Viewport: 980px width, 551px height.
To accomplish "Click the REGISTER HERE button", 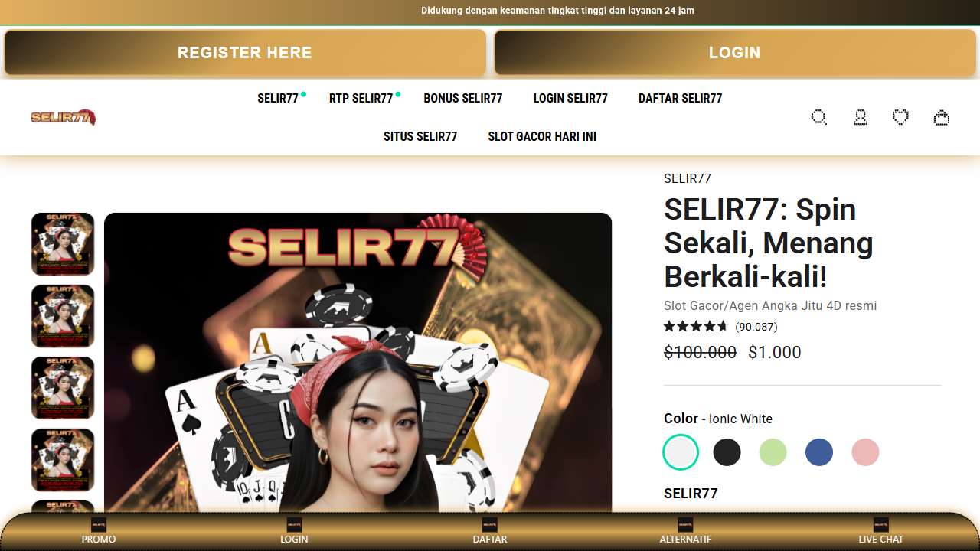I will click(x=245, y=53).
